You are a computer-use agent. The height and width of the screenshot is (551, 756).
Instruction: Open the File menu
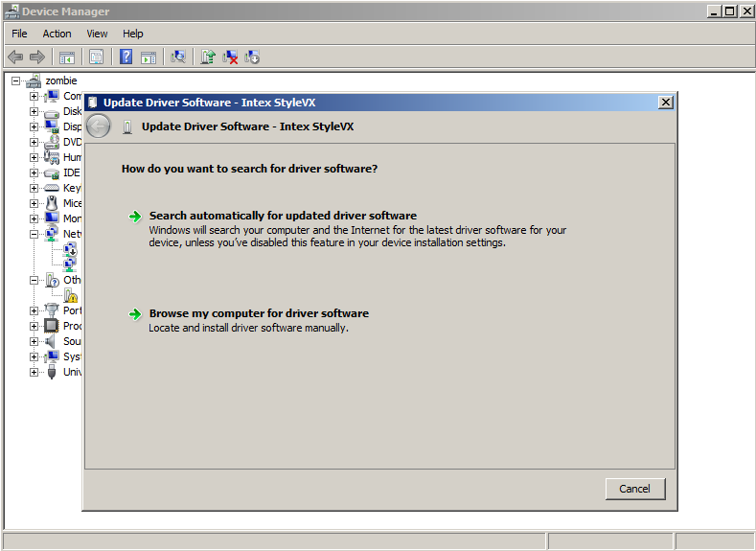19,34
